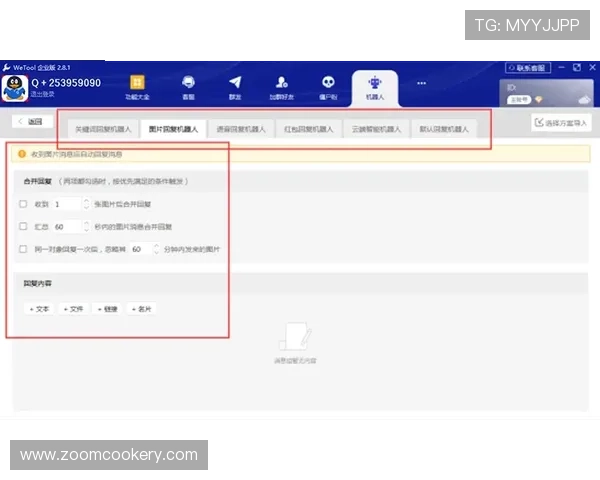600x480 pixels.
Task: Click the orange info icon in notice bar
Action: (x=22, y=154)
